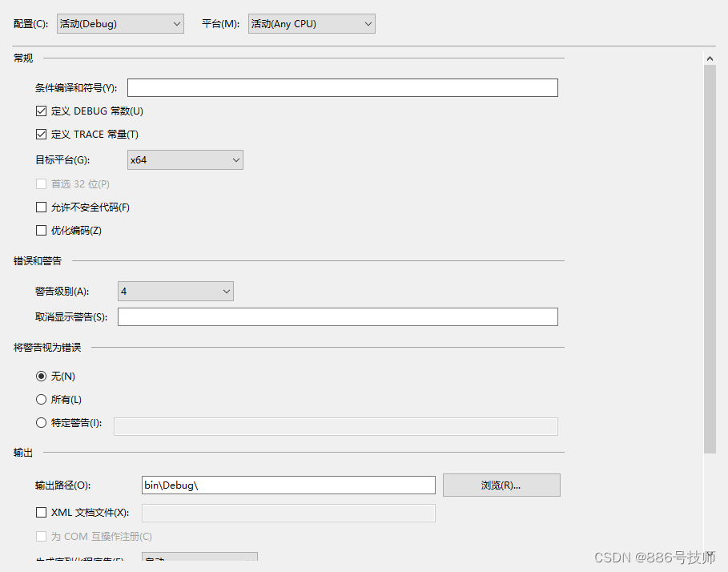Uncheck 定义 DEBUG 常数(U)
Screen dimensions: 728x572
pyautogui.click(x=41, y=111)
